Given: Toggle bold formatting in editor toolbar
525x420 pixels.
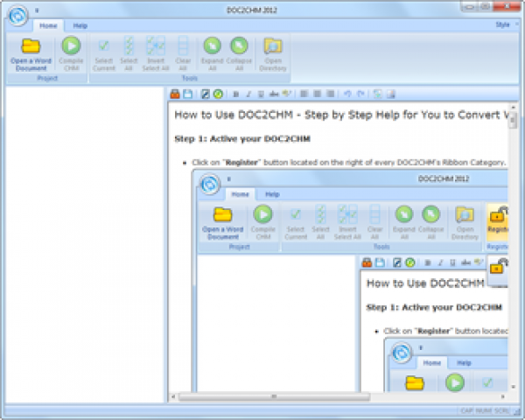Looking at the screenshot, I should (x=235, y=94).
